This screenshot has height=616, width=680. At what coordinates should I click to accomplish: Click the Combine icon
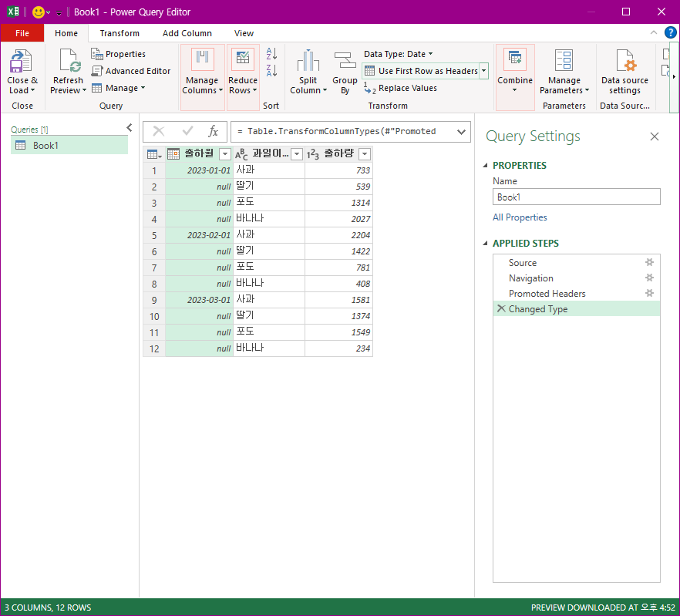(x=515, y=59)
